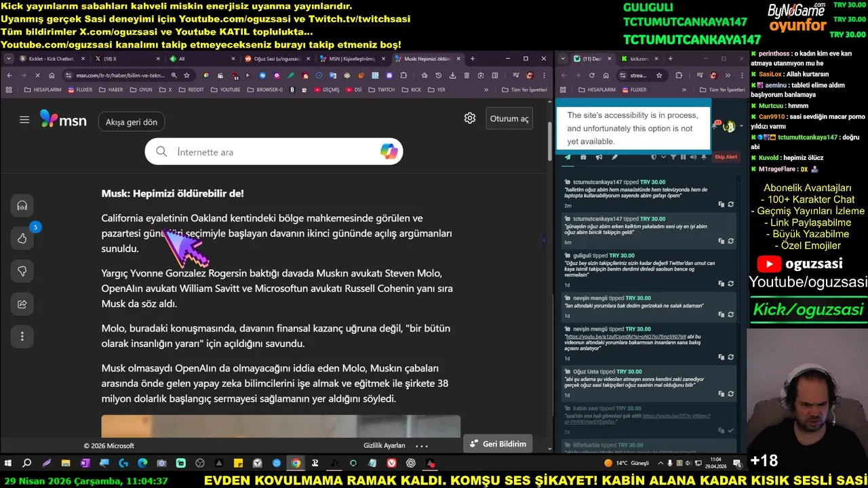Expand tab search dropdown in left browser

point(9,59)
